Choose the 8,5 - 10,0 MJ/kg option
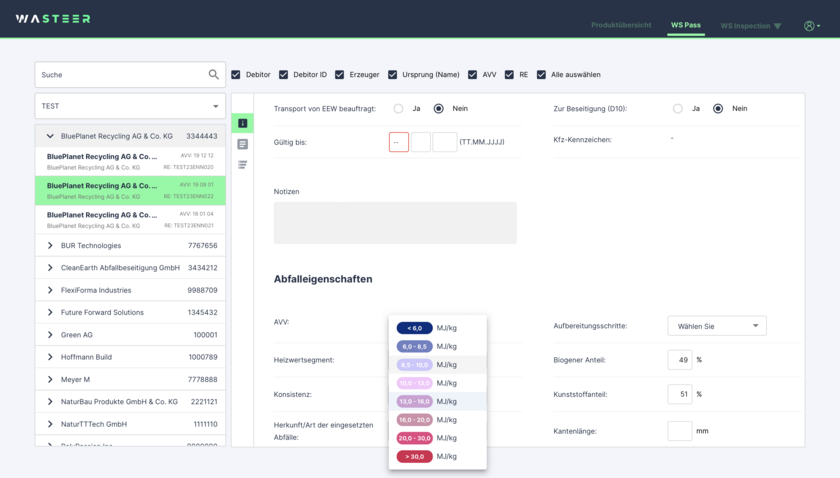 point(438,365)
